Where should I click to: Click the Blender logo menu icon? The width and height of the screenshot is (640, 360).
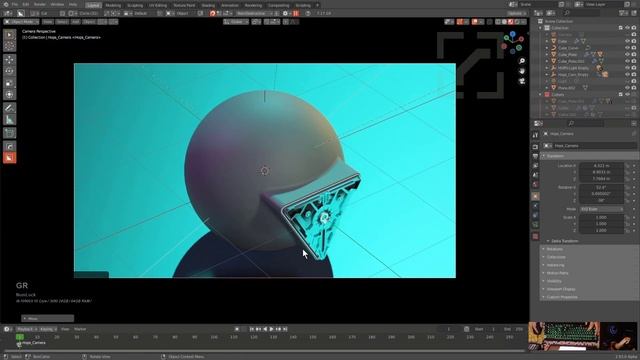pos(6,4)
